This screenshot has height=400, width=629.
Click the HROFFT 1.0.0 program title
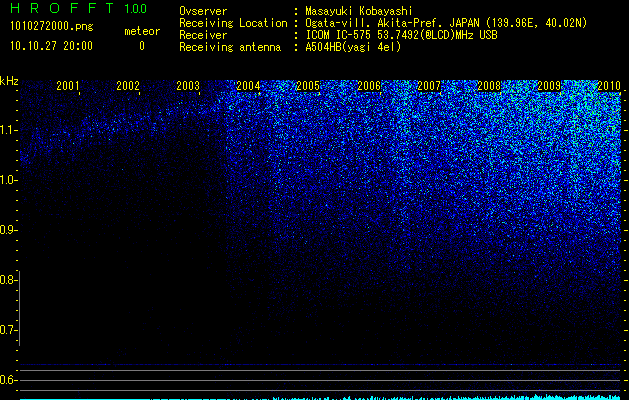click(79, 8)
